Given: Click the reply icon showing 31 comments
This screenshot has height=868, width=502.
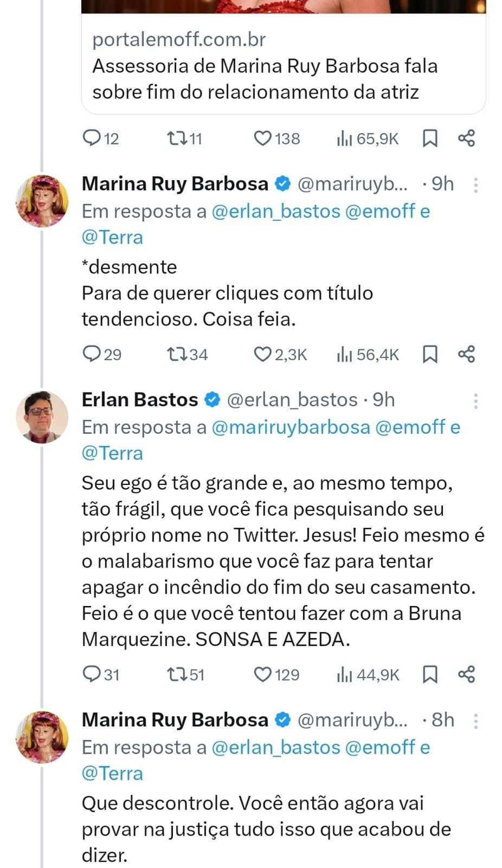Looking at the screenshot, I should point(93,675).
